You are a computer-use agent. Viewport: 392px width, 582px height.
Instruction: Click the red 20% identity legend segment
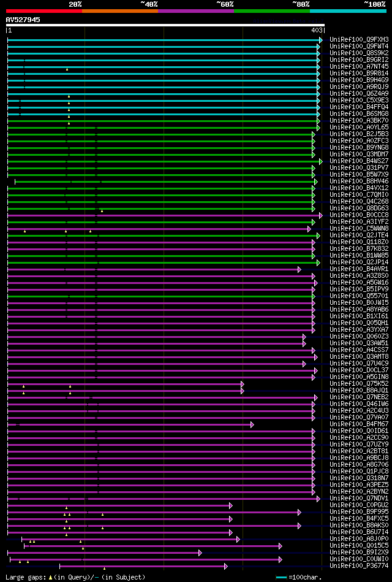tap(43, 11)
